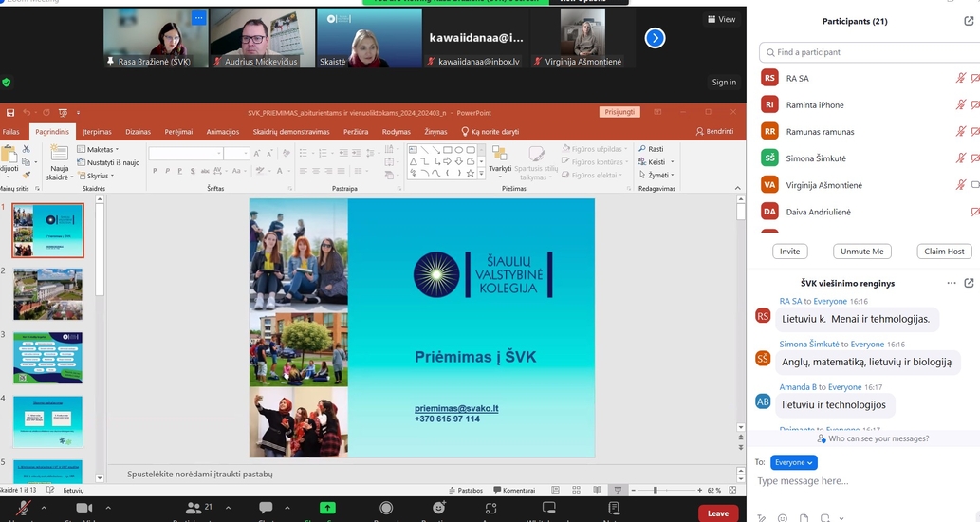Show next video tiles with blue arrow
980x522 pixels.
pyautogui.click(x=655, y=38)
